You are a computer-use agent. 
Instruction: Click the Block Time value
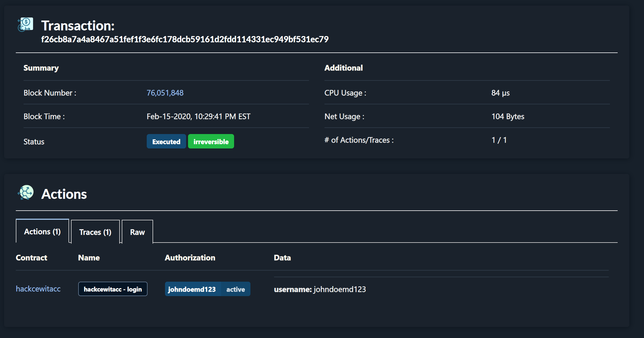pos(198,116)
